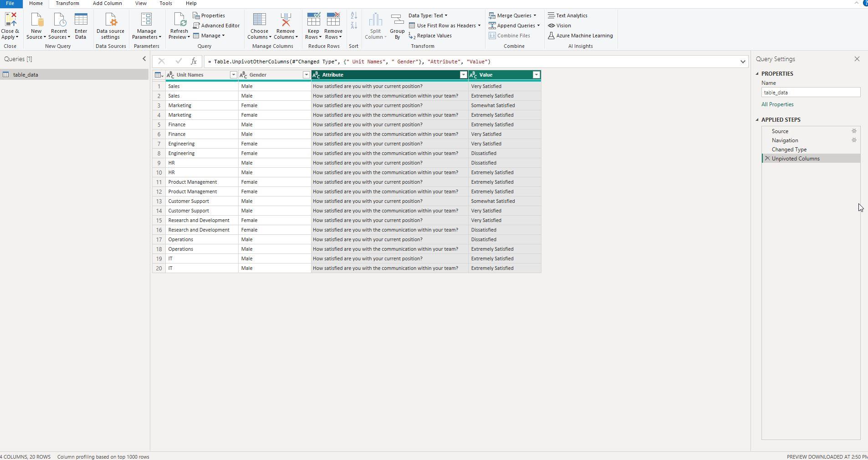Click into the formula bar text
Screen dimensions: 868x460
click(471, 62)
